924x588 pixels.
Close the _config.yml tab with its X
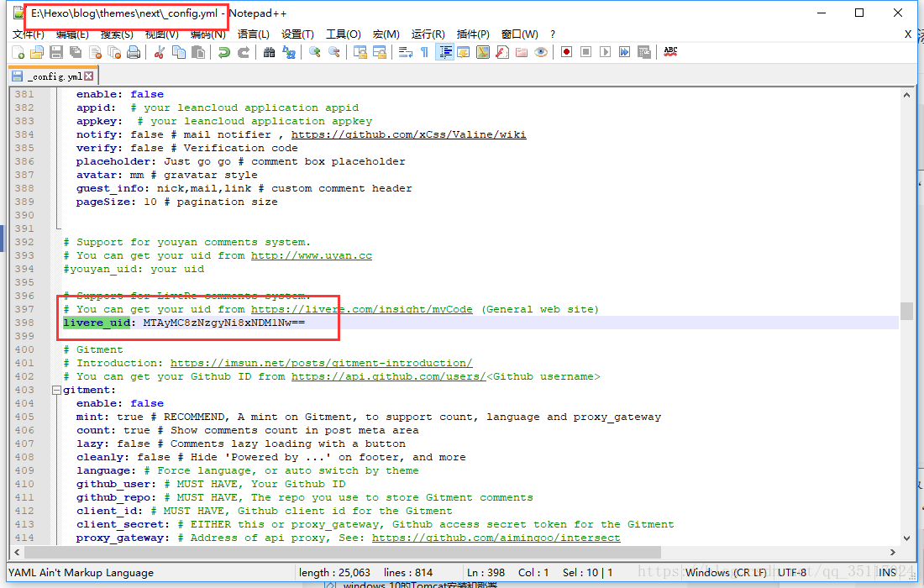click(88, 76)
